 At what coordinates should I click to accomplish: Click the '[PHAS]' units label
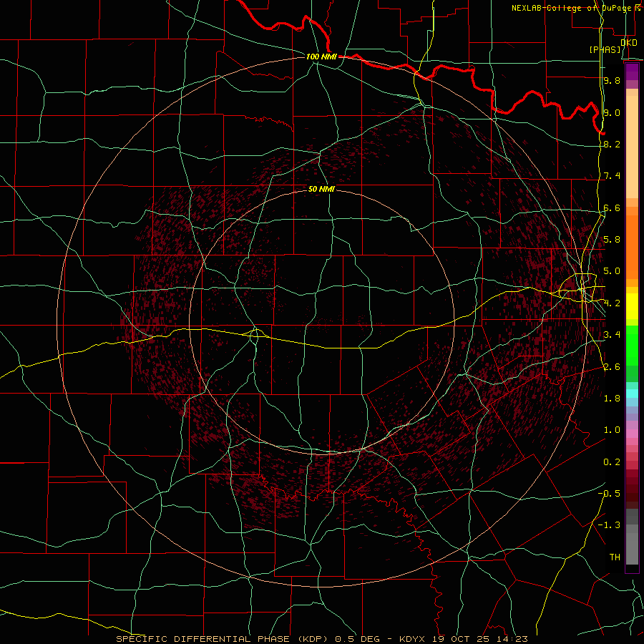605,49
